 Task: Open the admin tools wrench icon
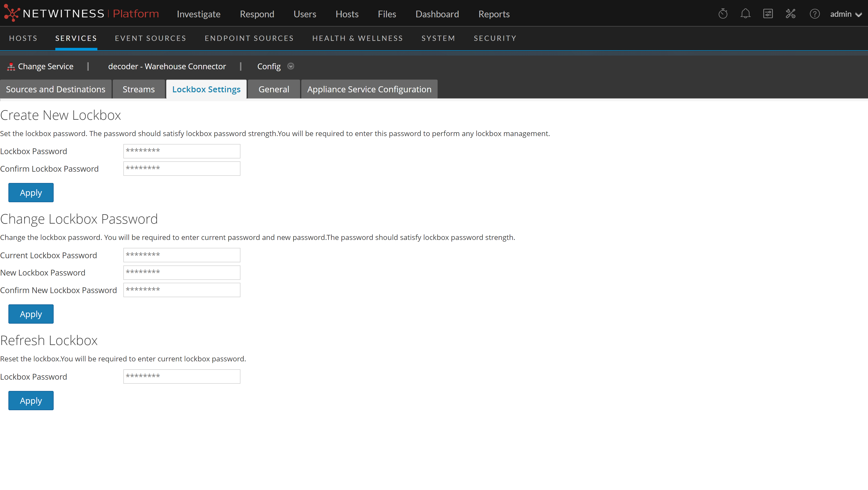[791, 14]
